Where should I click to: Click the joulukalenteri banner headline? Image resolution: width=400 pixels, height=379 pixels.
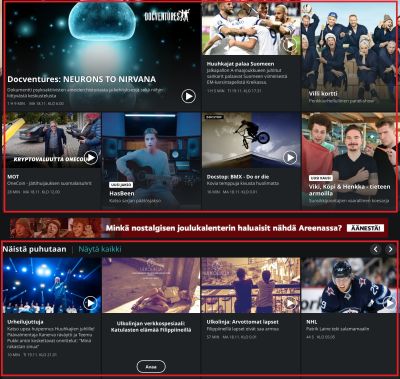pos(224,228)
